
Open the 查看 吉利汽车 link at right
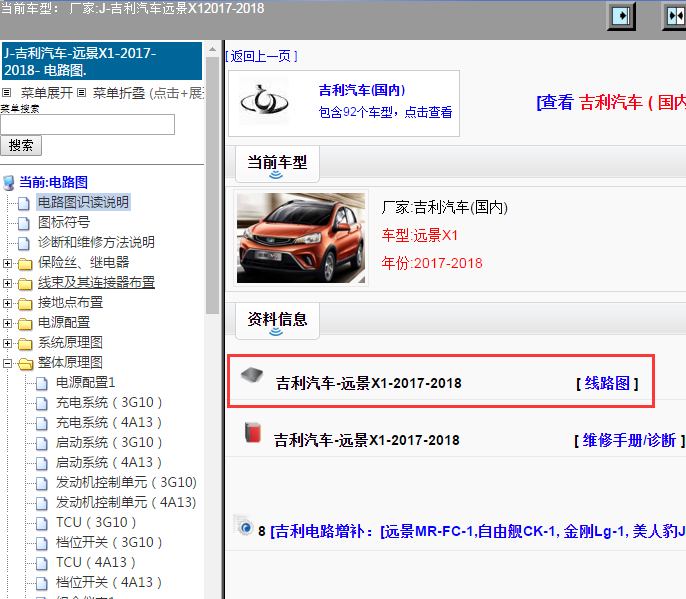click(x=611, y=102)
